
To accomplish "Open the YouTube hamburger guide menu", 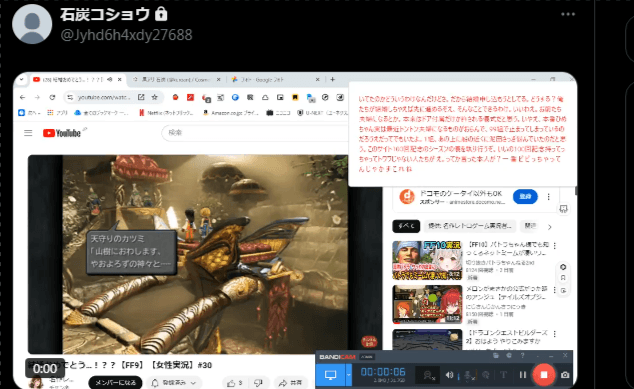I will (28, 133).
